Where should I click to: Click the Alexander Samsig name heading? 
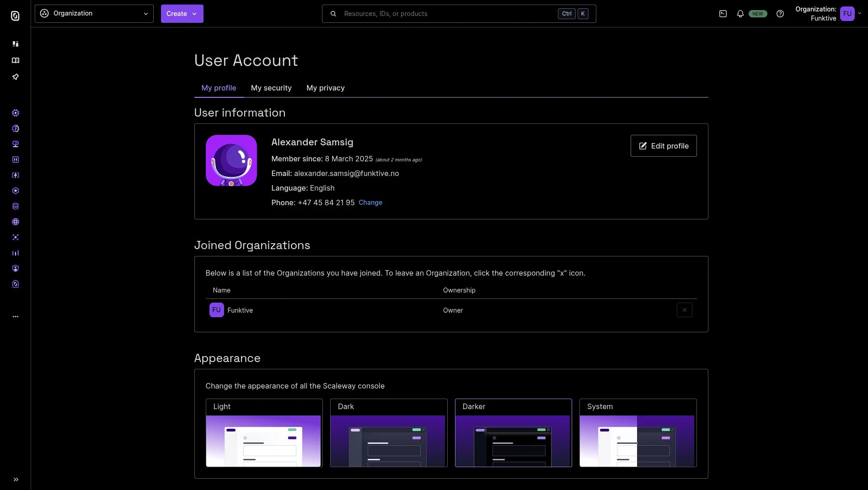(312, 142)
